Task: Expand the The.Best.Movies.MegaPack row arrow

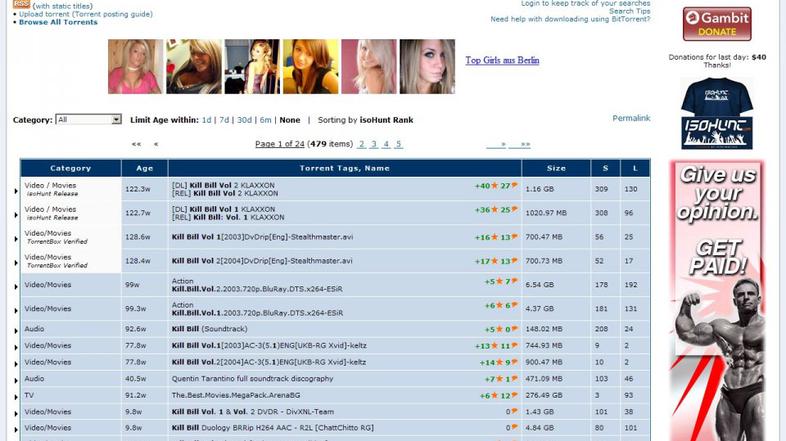Action: click(16, 397)
